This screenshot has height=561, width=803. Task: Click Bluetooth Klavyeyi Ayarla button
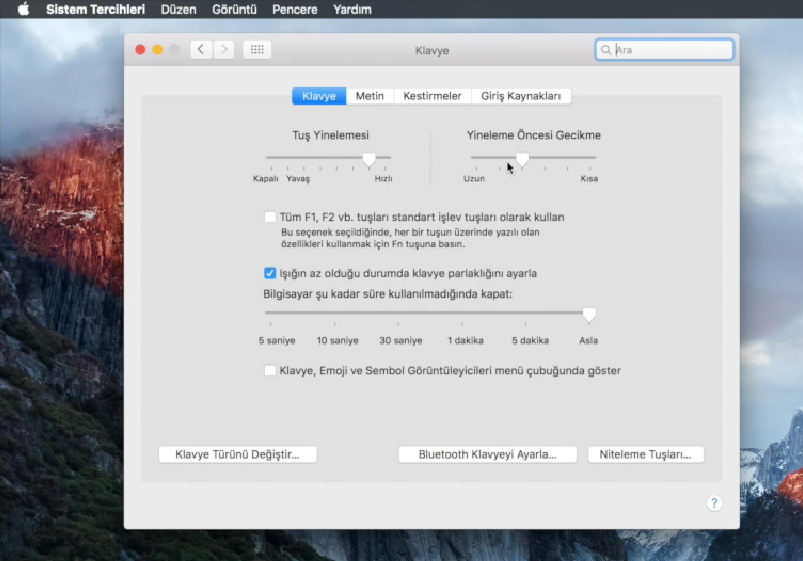488,454
